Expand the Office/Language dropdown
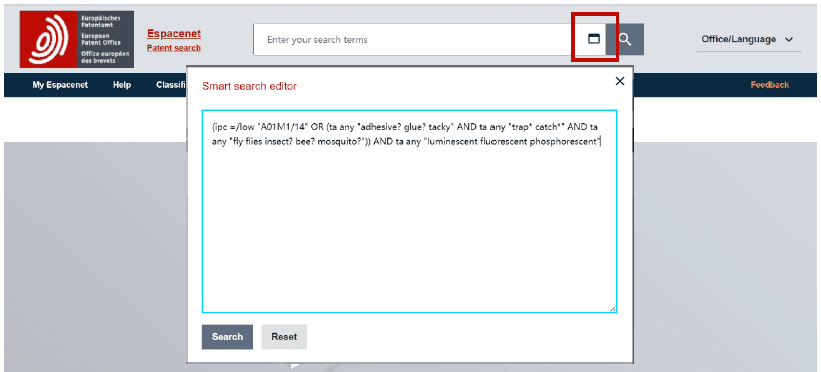The image size is (821, 372). 748,39
